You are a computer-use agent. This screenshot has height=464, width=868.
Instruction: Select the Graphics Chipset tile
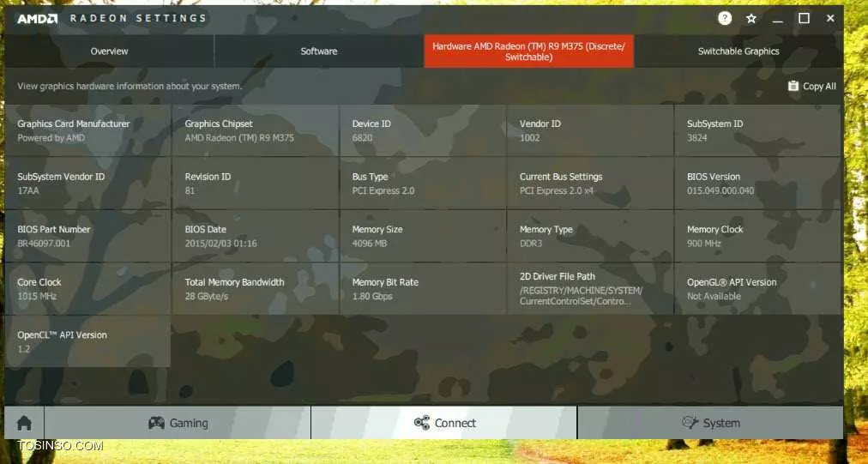pos(256,130)
